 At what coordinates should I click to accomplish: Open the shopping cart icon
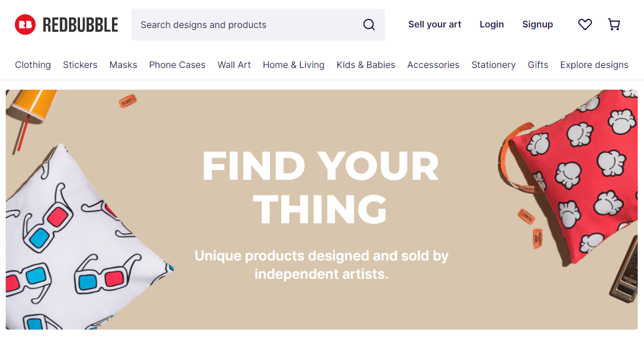(614, 25)
